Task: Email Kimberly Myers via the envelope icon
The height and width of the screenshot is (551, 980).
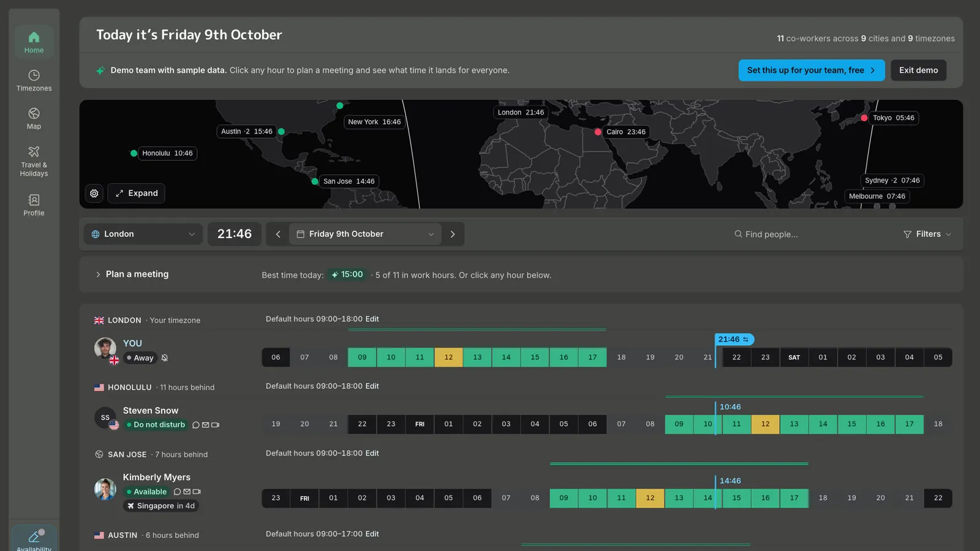Action: coord(187,492)
